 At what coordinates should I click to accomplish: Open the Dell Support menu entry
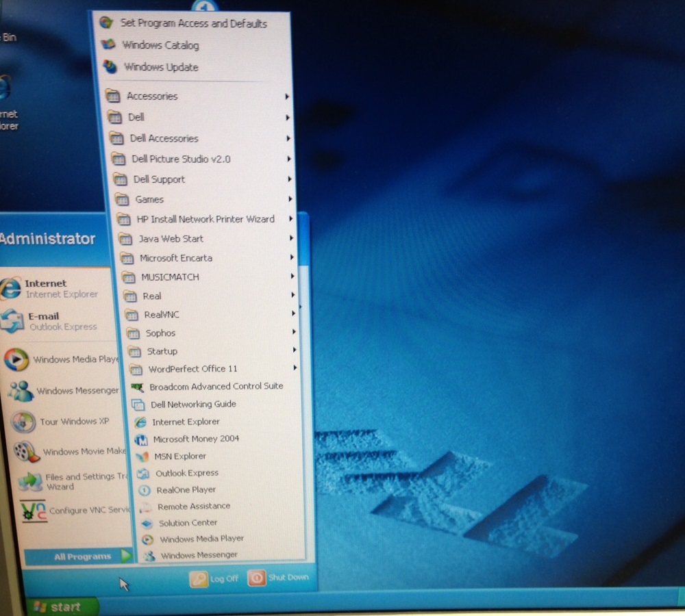158,179
